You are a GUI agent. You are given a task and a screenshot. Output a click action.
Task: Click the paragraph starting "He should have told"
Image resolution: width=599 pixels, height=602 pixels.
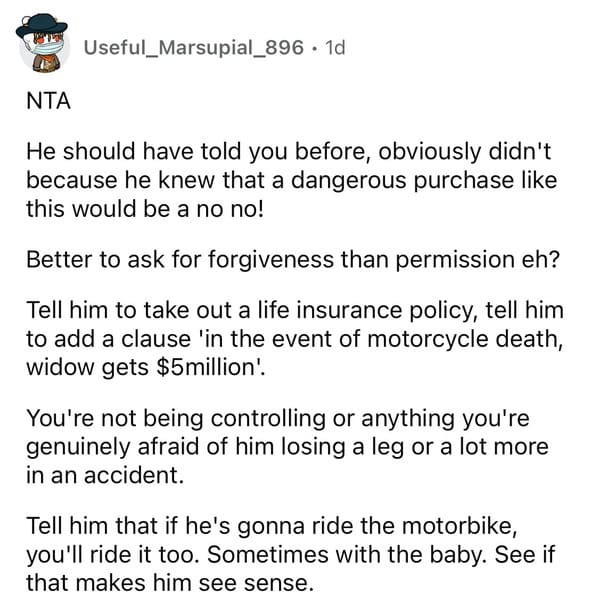click(291, 180)
